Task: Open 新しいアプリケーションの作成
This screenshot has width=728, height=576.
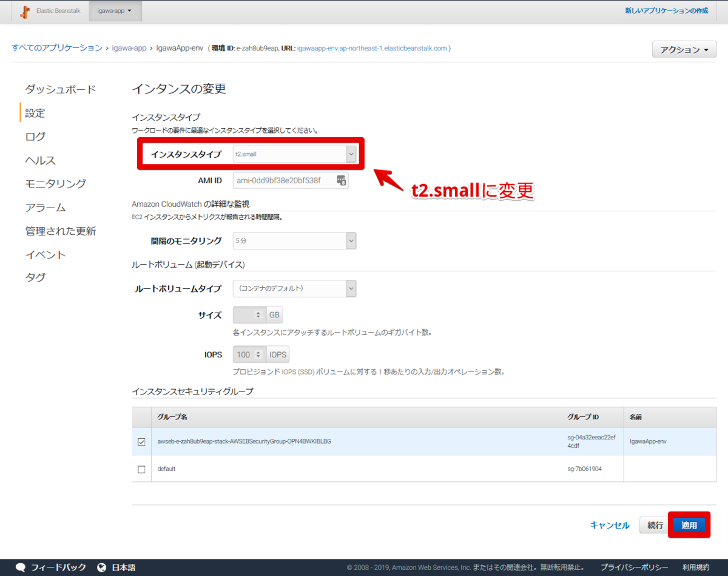Action: click(666, 11)
